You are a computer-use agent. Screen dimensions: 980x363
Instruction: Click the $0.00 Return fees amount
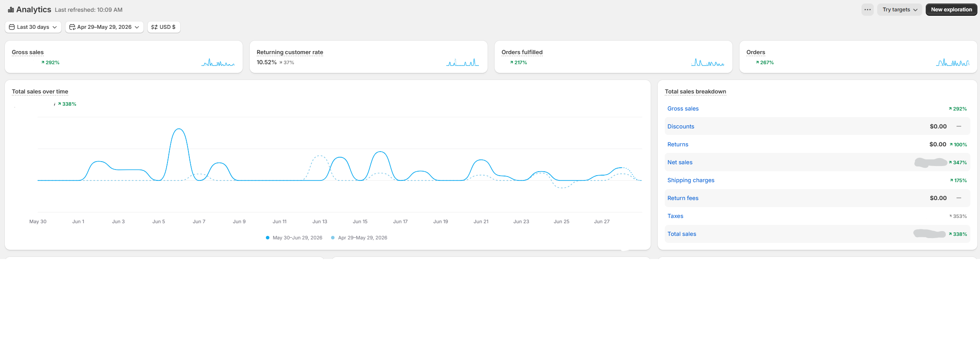[x=938, y=198]
